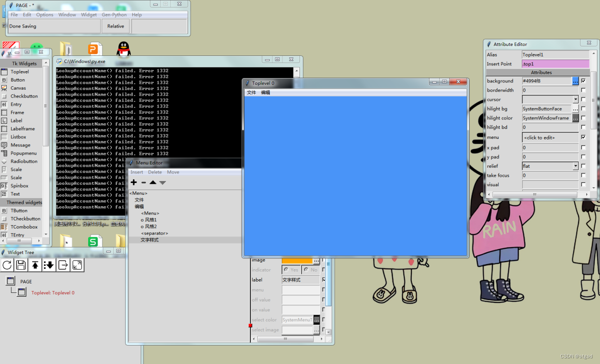Viewport: 600px width, 364px height.
Task: Click the move-up arrow icon in Widget Tree toolbar
Action: (35, 265)
